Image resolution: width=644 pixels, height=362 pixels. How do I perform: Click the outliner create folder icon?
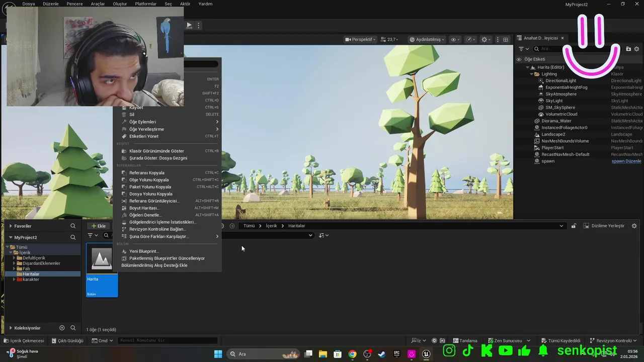point(628,49)
